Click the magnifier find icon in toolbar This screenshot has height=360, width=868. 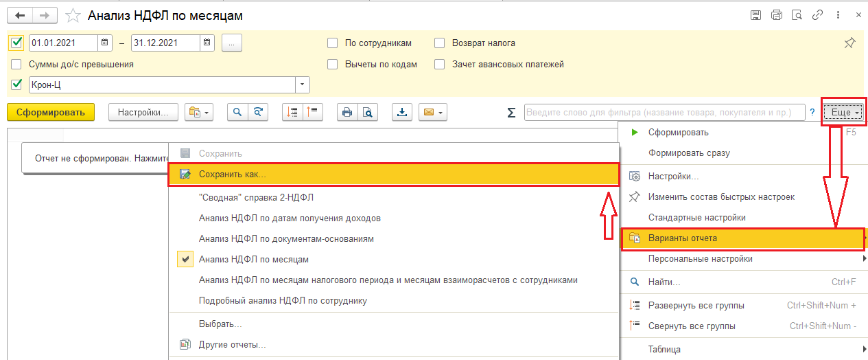237,113
